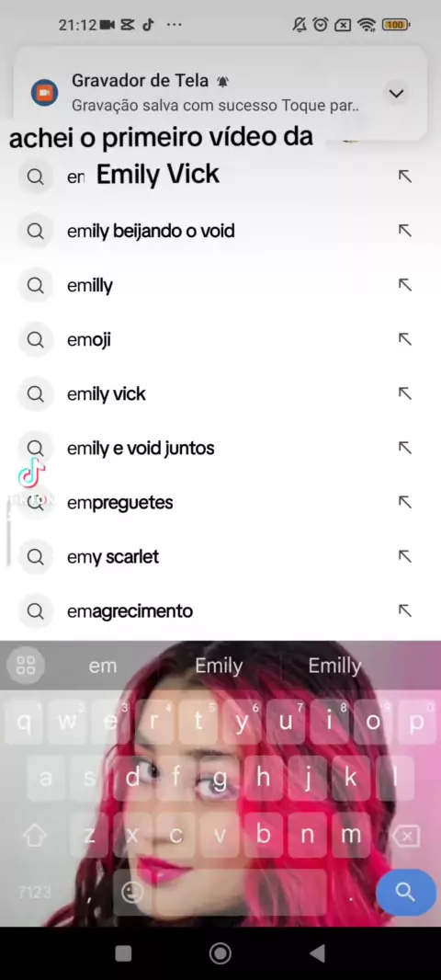This screenshot has height=980, width=441.
Task: Tap the keyboard backspace key
Action: pos(406,836)
